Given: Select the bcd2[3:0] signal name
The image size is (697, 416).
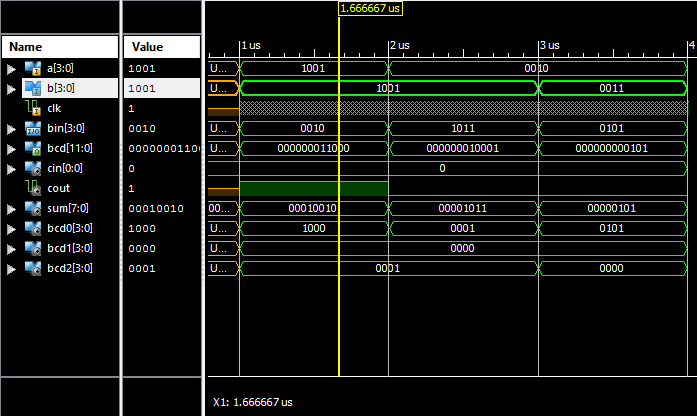Looking at the screenshot, I should (70, 268).
